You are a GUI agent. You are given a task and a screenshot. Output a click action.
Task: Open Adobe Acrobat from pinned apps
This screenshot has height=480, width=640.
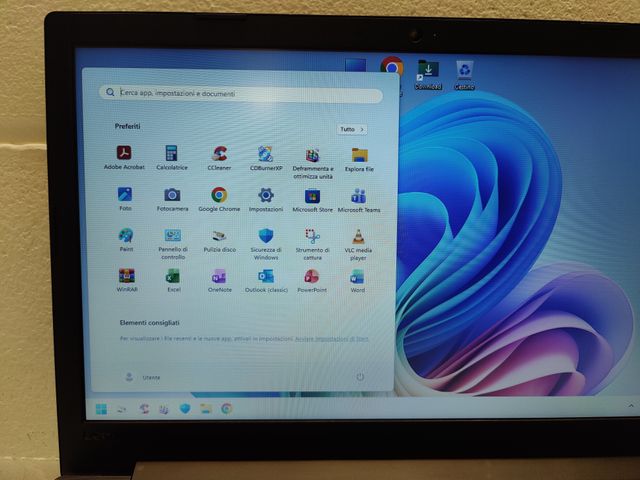(124, 157)
